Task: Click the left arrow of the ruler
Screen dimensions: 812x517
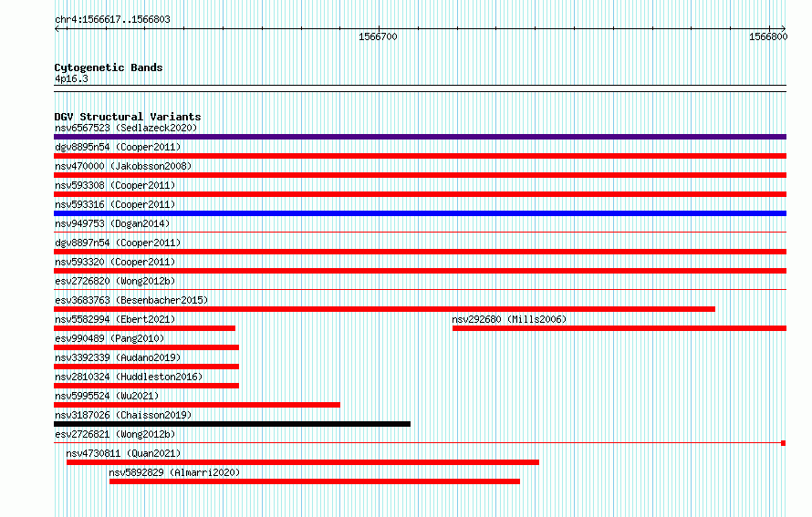Action: tap(57, 29)
